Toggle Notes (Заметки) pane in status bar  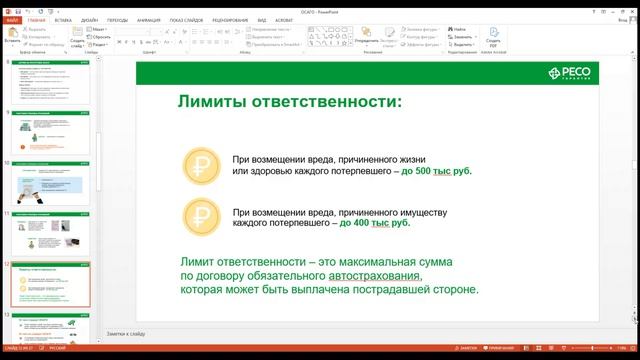pyautogui.click(x=466, y=348)
